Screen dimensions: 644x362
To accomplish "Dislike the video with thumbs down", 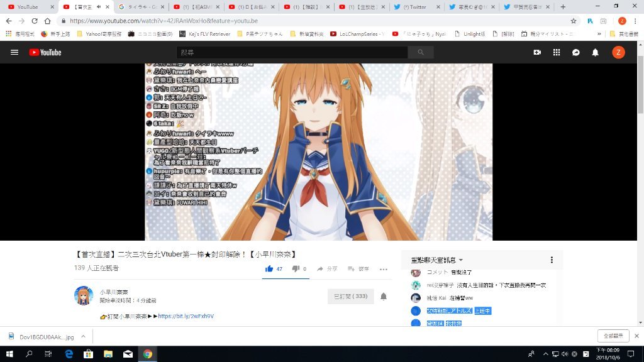I will coord(296,269).
